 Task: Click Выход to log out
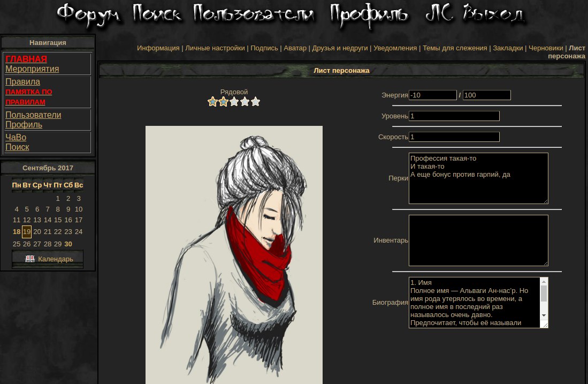pos(494,14)
